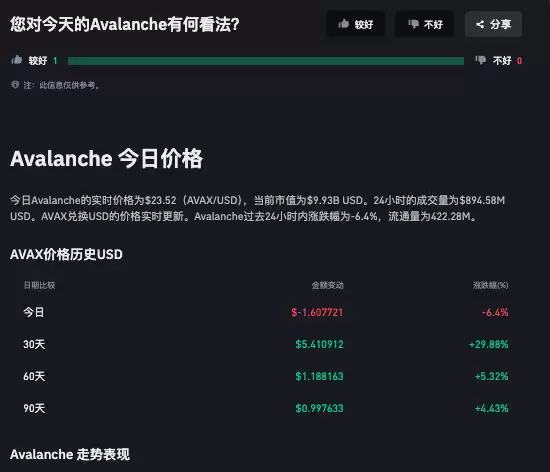Image resolution: width=550 pixels, height=472 pixels.
Task: Click the Avalanche 今日价格 heading
Action: (x=106, y=159)
